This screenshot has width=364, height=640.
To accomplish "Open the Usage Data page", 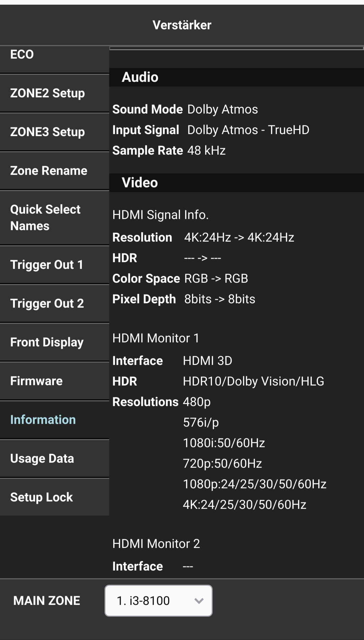I will pos(54,459).
